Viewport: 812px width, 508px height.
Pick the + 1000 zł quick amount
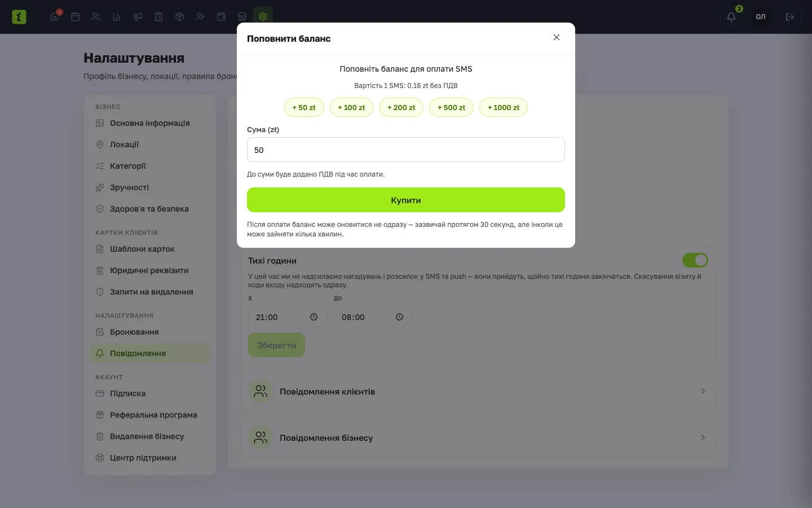pos(504,107)
